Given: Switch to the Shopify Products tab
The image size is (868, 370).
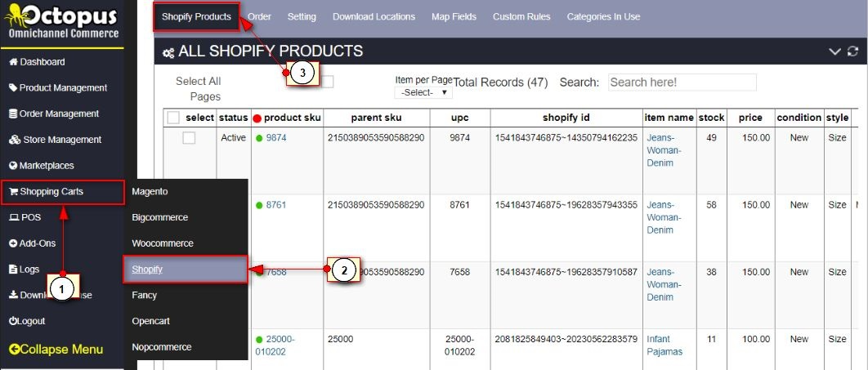Looking at the screenshot, I should pos(196,16).
